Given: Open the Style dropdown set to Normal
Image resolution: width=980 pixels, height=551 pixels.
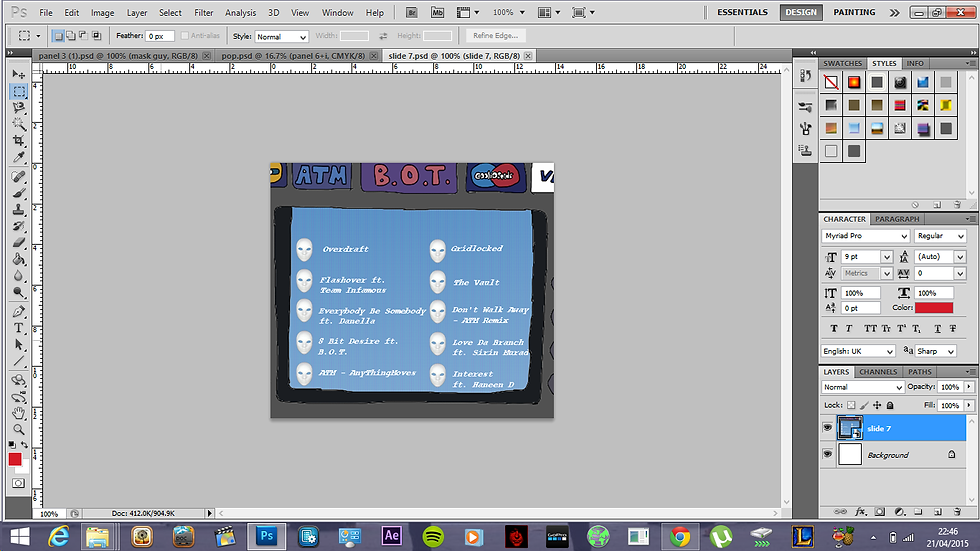Looking at the screenshot, I should pos(281,37).
